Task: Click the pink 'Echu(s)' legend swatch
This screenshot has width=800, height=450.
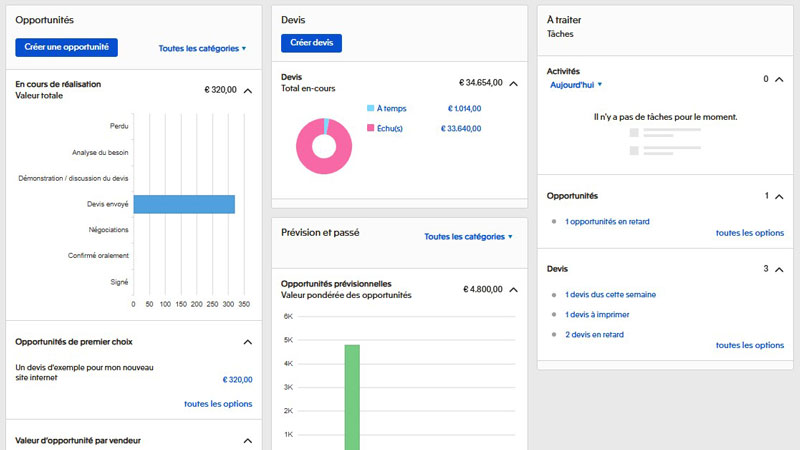Action: (370, 128)
